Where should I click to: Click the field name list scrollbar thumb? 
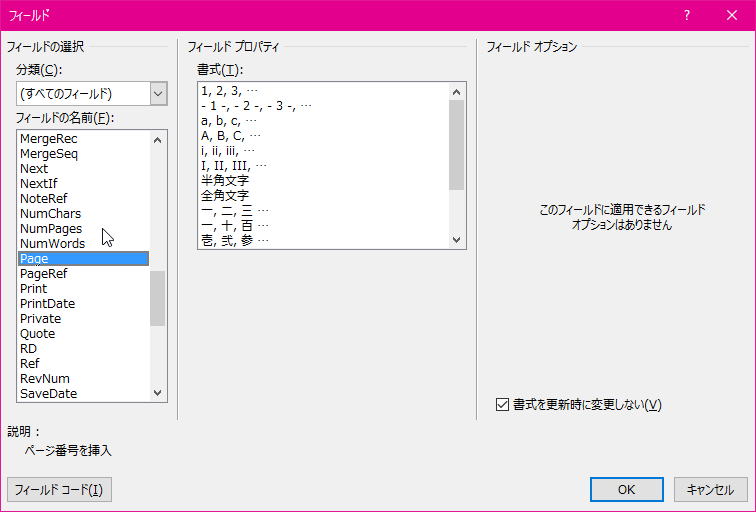158,298
